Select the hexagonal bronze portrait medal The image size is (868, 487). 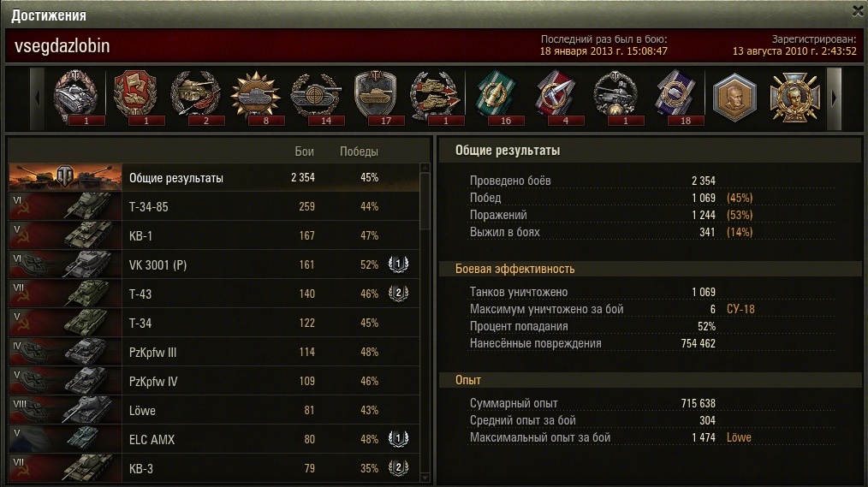(x=734, y=98)
